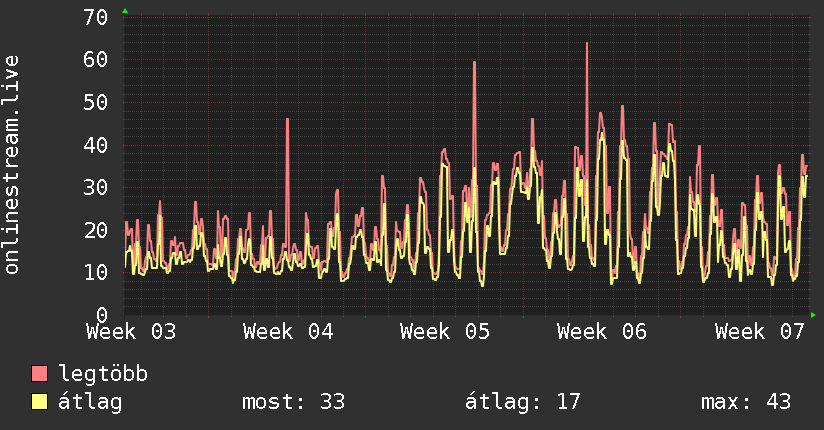Click the 0 value on y-axis

102,315
